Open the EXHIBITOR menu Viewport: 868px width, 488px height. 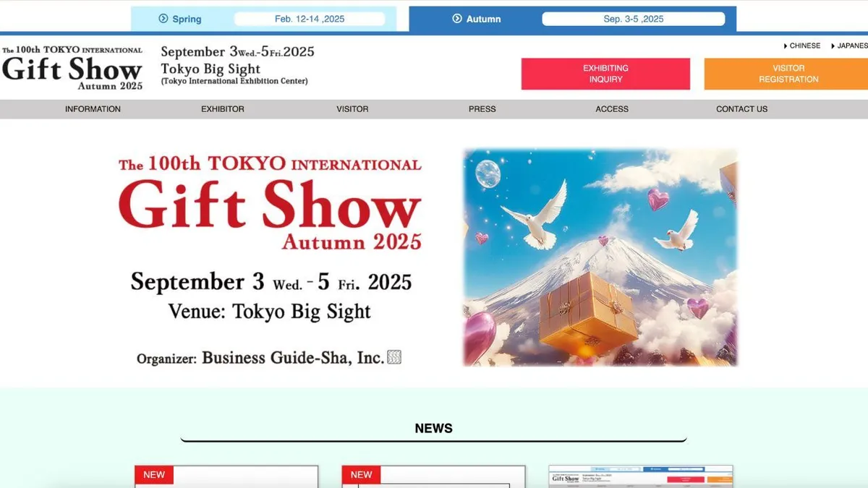coord(223,109)
